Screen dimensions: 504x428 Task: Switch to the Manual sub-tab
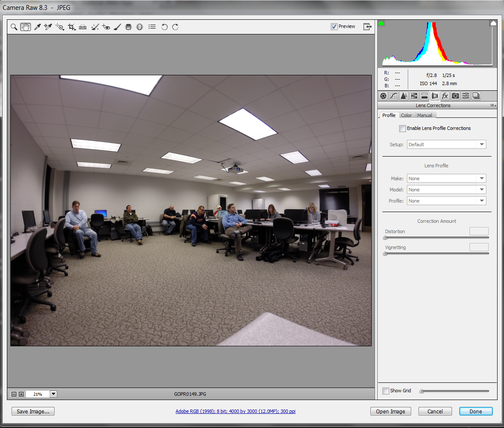coord(425,115)
